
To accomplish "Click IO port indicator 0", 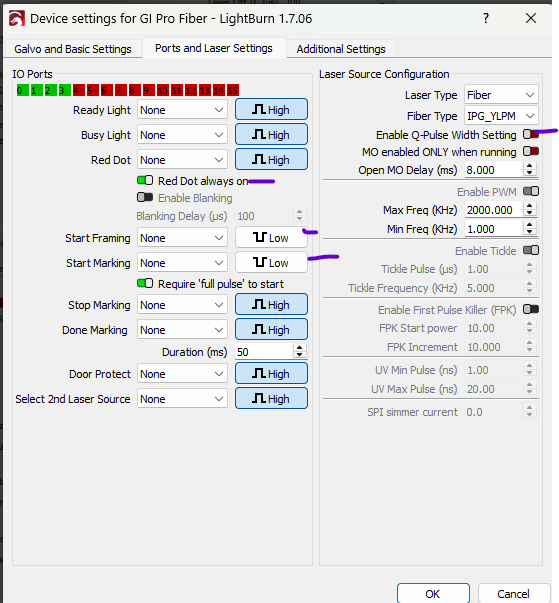I will 23,90.
